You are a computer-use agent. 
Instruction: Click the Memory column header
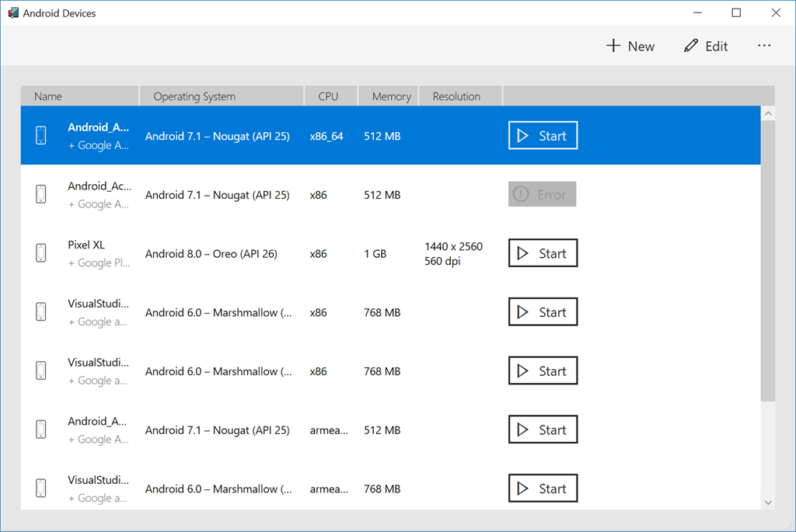tap(391, 96)
